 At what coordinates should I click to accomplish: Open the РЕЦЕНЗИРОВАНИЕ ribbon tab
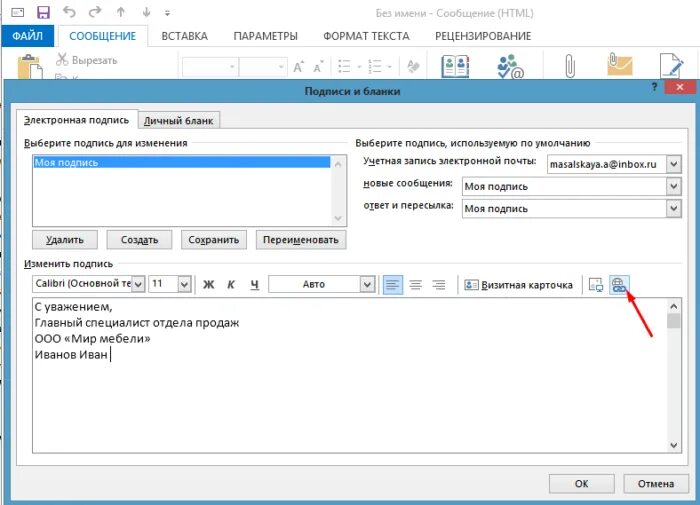(483, 36)
